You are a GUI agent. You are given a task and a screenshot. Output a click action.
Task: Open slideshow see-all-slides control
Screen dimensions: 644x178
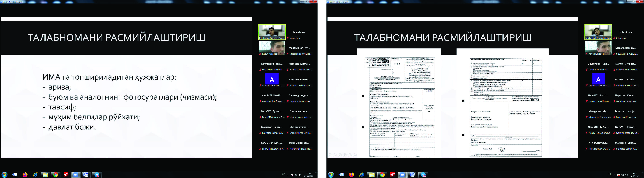pos(345,155)
